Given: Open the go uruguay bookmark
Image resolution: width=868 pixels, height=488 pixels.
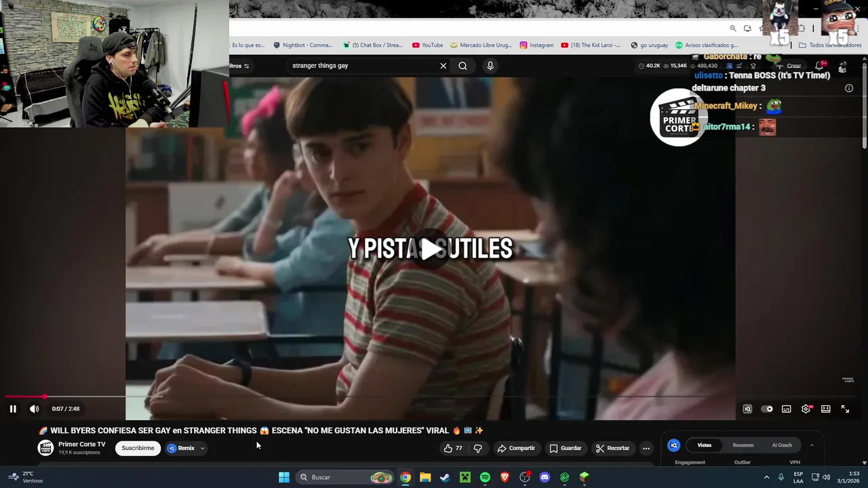Looking at the screenshot, I should [x=649, y=45].
